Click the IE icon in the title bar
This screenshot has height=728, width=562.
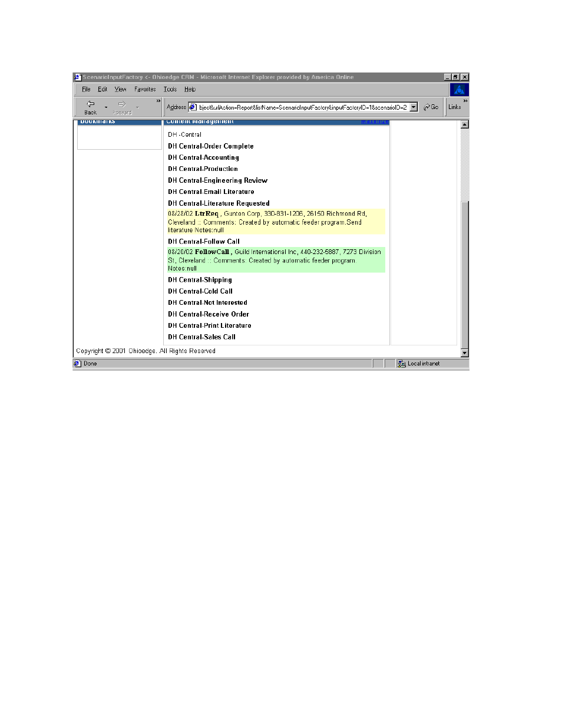coord(77,77)
